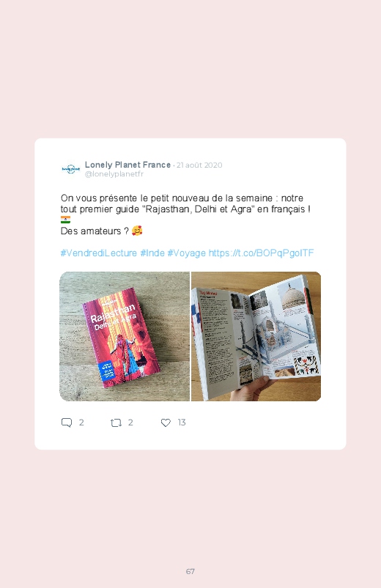Click the Lonely Planet profile avatar

pyautogui.click(x=71, y=169)
